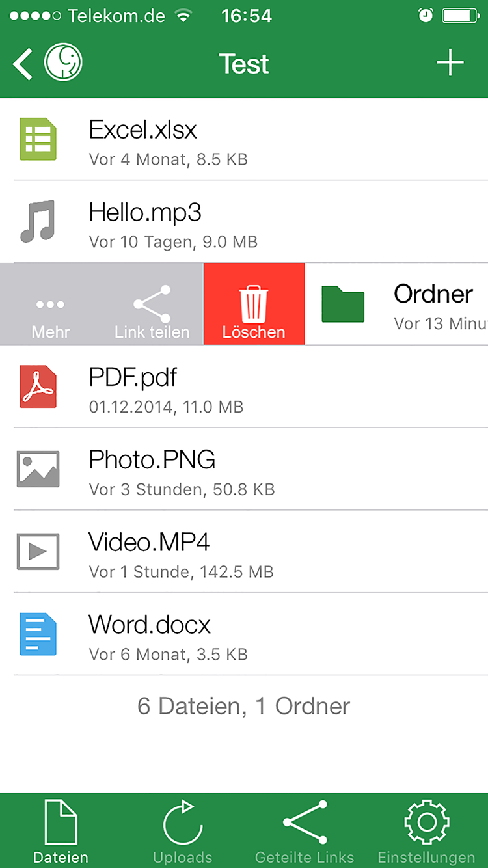Tap the back arrow in header
The height and width of the screenshot is (868, 488).
click(23, 64)
